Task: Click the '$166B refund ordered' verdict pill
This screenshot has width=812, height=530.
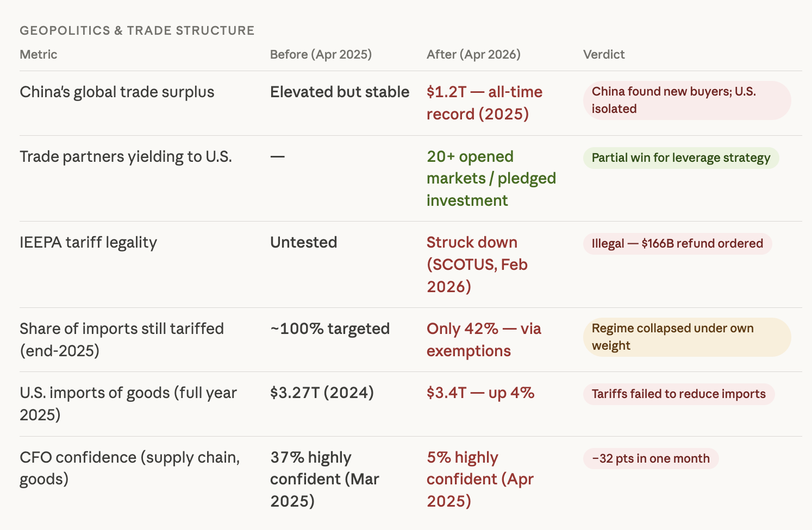Action: click(x=677, y=244)
